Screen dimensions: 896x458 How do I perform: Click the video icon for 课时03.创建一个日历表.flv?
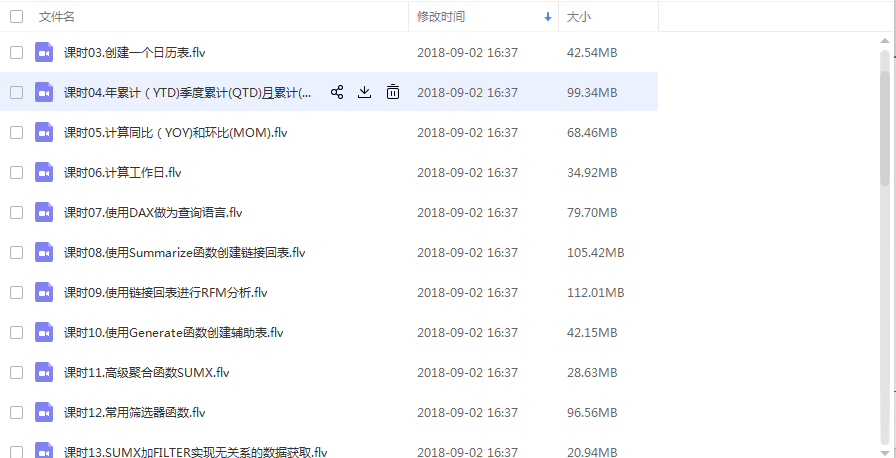44,53
